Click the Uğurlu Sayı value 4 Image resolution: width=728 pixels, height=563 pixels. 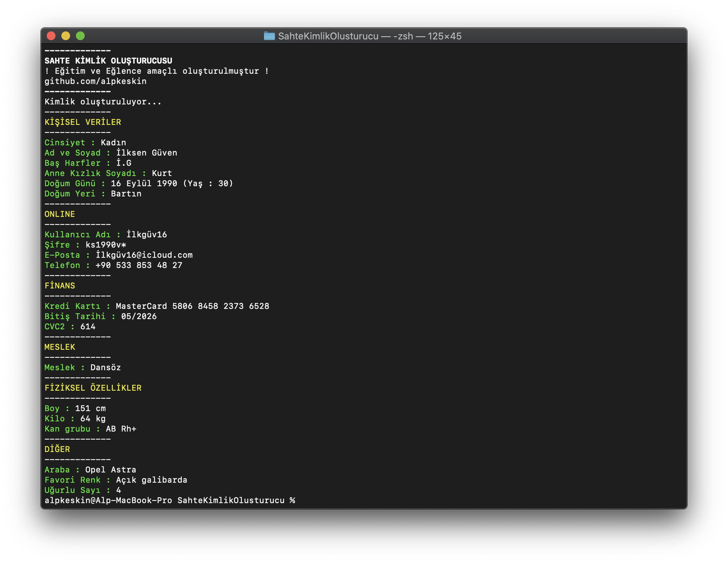119,490
